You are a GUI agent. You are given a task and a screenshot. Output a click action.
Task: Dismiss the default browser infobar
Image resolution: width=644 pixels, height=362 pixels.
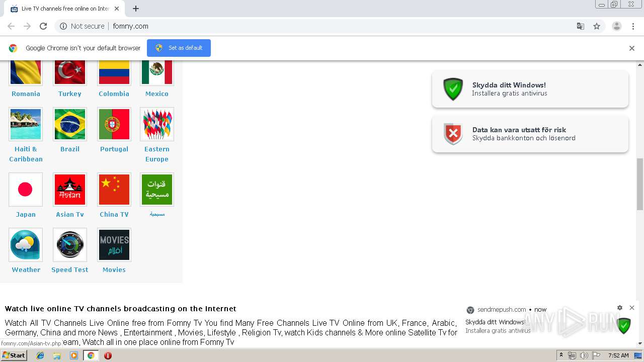tap(632, 48)
